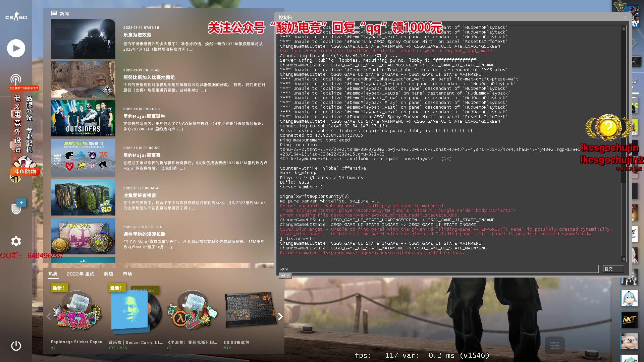Click the ¥12 price of CS:GO布章包
The width and height of the screenshot is (644, 362).
(227, 348)
